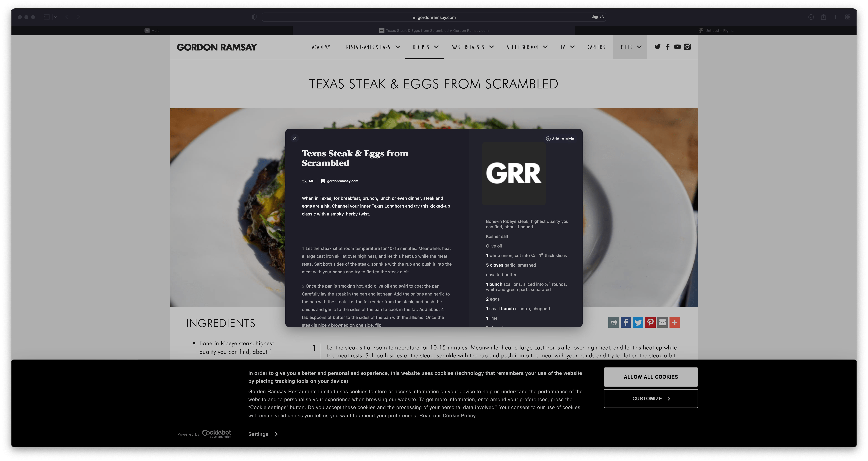Open a new tab with plus icon
868x461 pixels.
(x=835, y=17)
